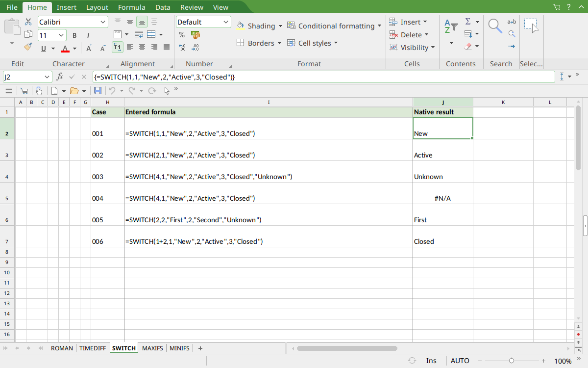This screenshot has height=368, width=588.
Task: Open the Calibri font name dropdown
Action: 103,22
